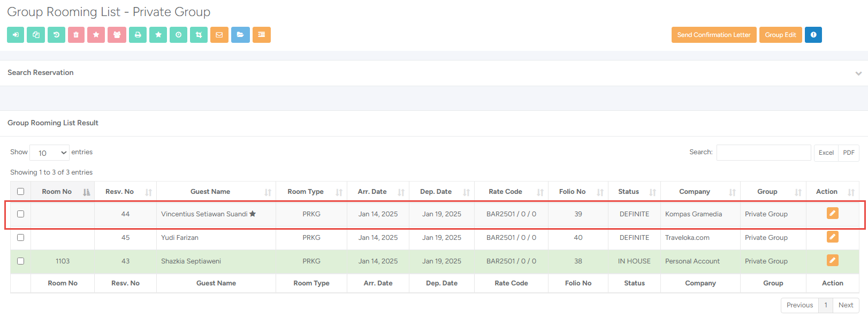Click the blue exclamation info icon
868x317 pixels.
(813, 35)
